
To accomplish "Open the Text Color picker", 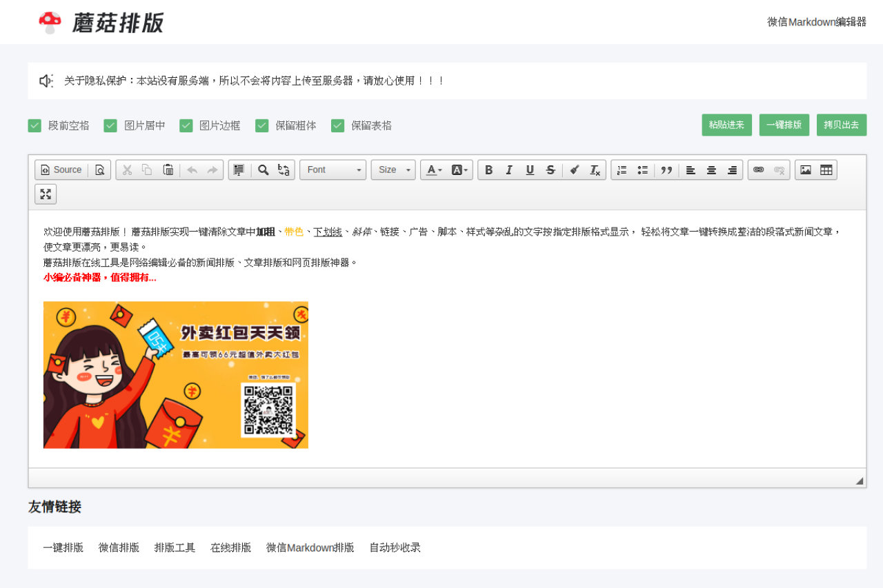I will point(434,170).
